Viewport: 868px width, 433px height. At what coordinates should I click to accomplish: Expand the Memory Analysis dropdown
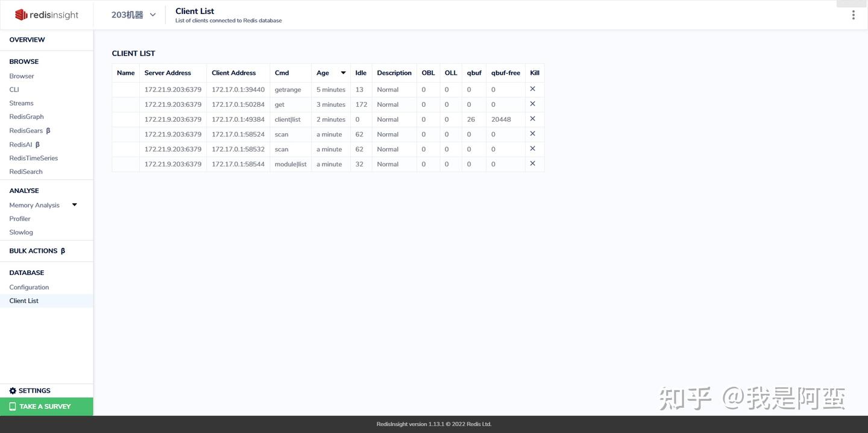click(x=73, y=204)
